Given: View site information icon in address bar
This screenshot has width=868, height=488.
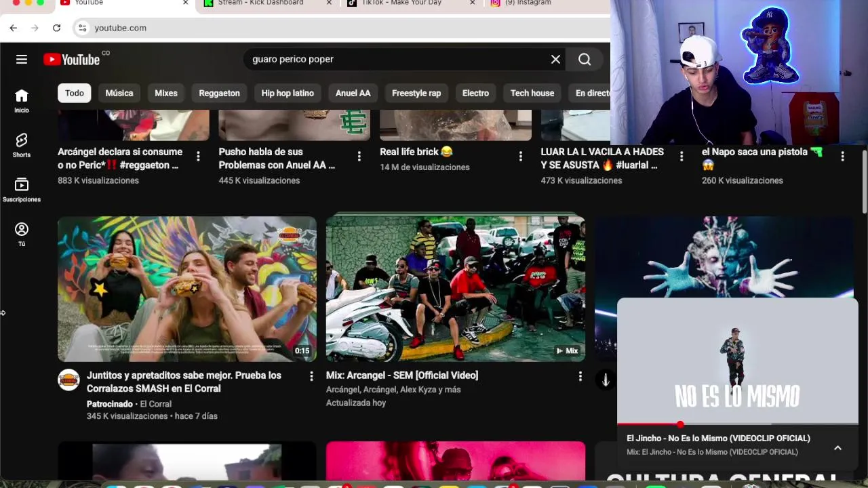Looking at the screenshot, I should click(82, 28).
